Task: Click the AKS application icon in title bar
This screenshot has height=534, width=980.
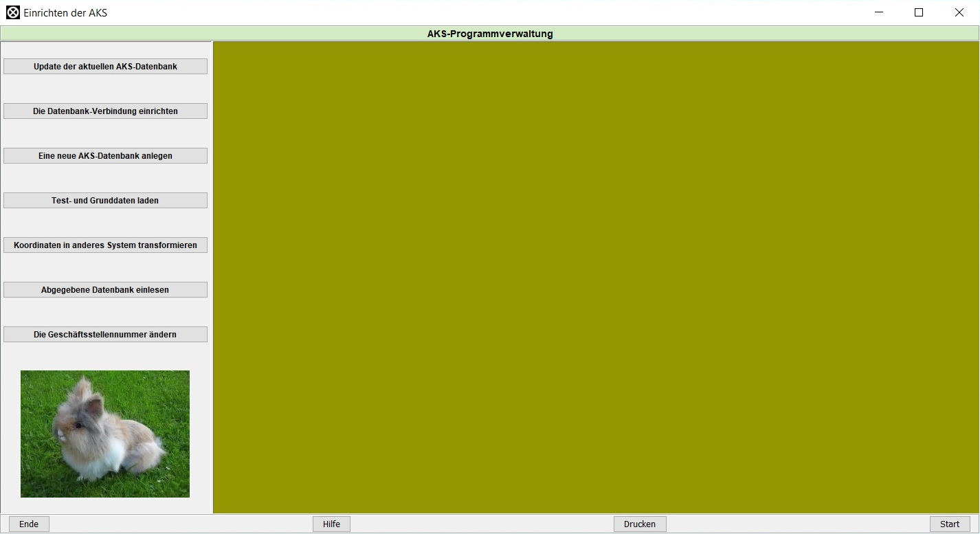Action: pos(12,12)
